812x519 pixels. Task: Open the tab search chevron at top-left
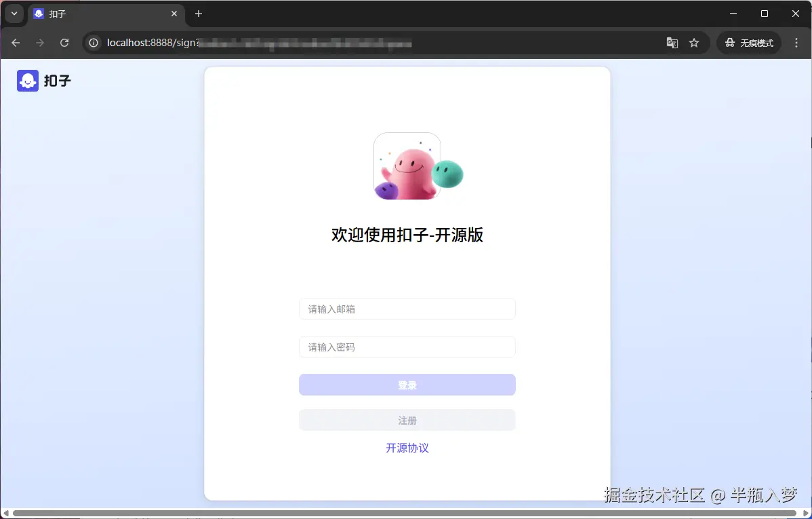coord(14,14)
